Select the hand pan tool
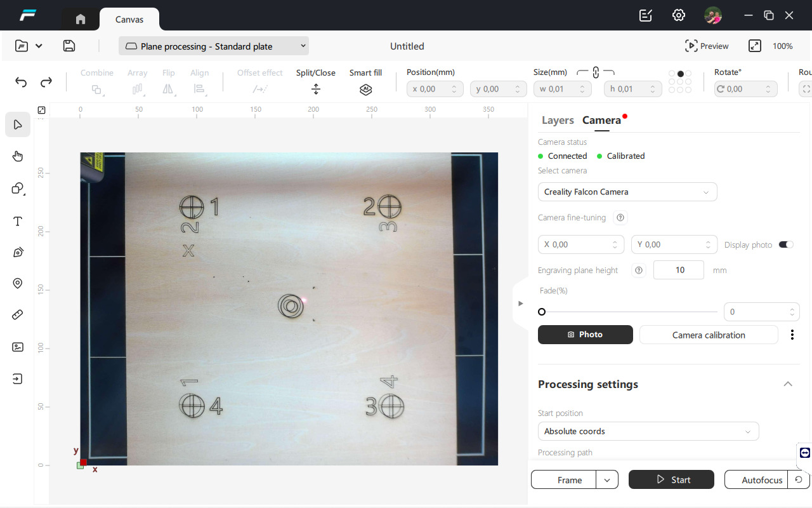The height and width of the screenshot is (508, 812). coord(18,156)
